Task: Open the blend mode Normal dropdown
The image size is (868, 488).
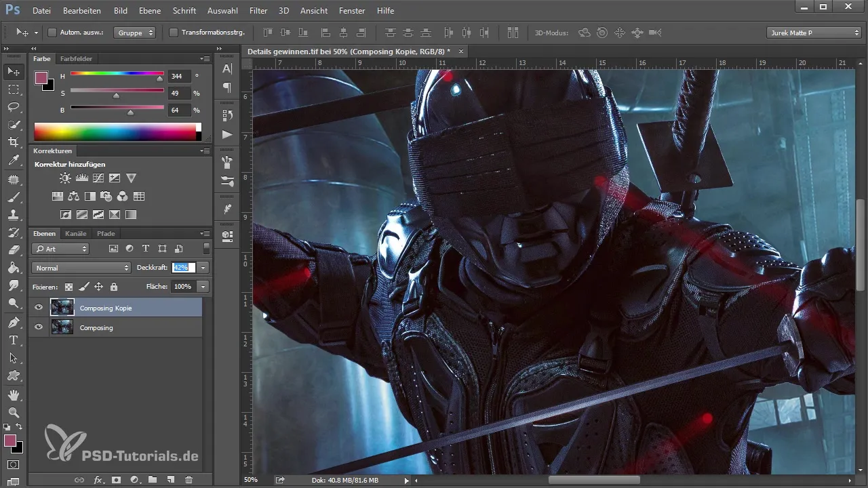Action: [x=81, y=268]
